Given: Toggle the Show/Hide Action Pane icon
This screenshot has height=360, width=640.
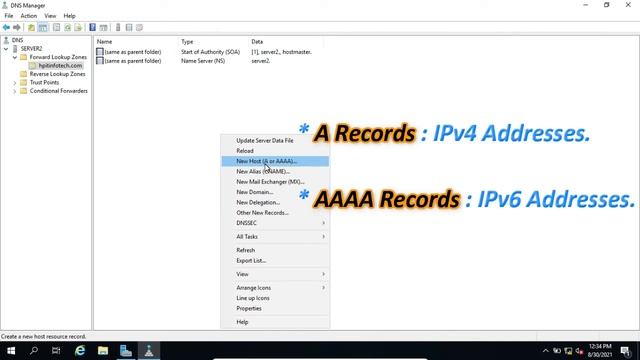Looking at the screenshot, I should coord(103,27).
